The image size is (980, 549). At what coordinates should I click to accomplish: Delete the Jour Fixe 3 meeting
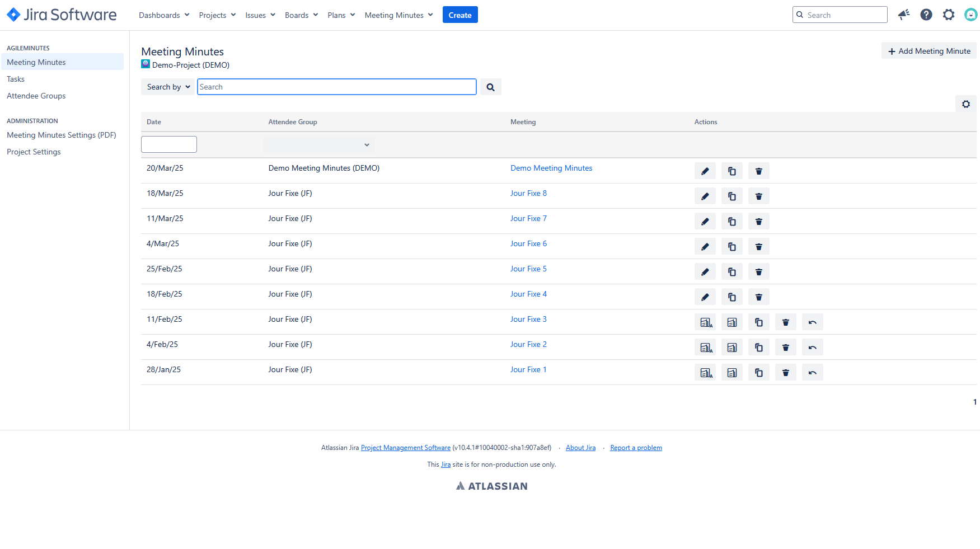click(785, 322)
